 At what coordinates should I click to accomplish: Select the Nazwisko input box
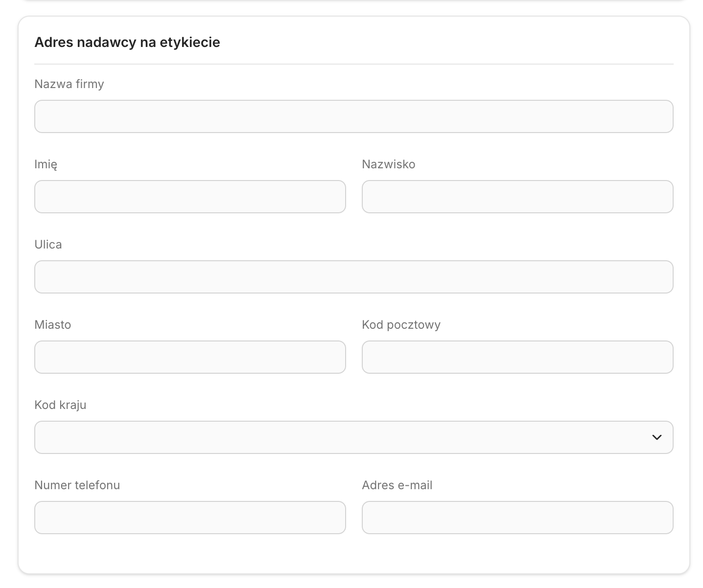[x=517, y=197]
